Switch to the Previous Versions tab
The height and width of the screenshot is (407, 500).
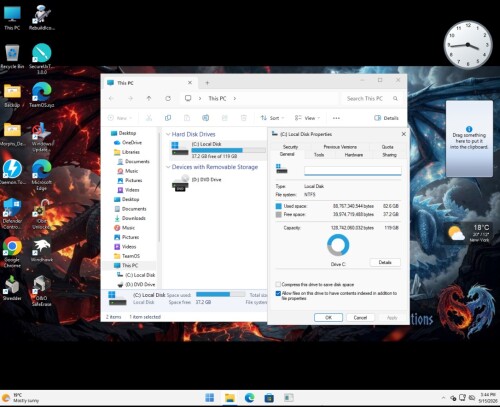point(340,147)
